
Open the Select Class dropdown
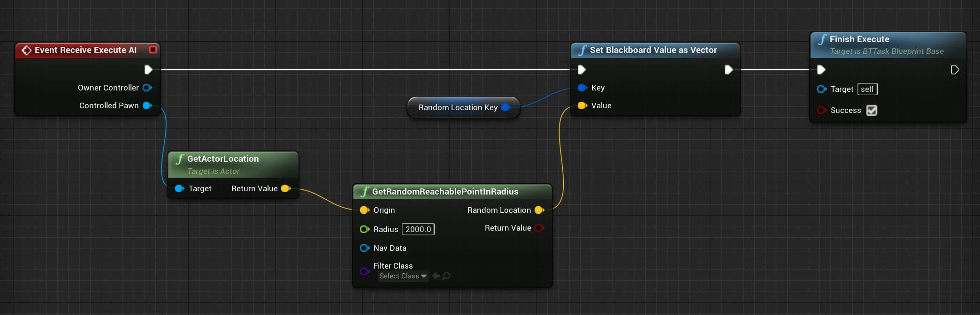click(x=403, y=276)
